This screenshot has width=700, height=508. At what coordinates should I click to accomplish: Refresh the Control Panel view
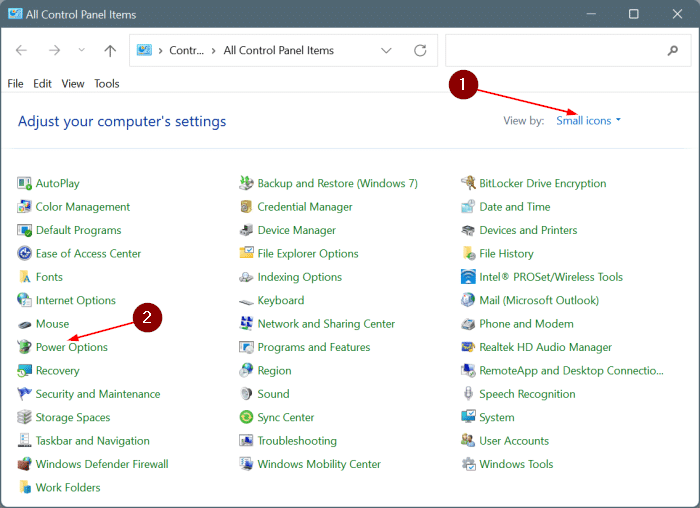click(420, 50)
